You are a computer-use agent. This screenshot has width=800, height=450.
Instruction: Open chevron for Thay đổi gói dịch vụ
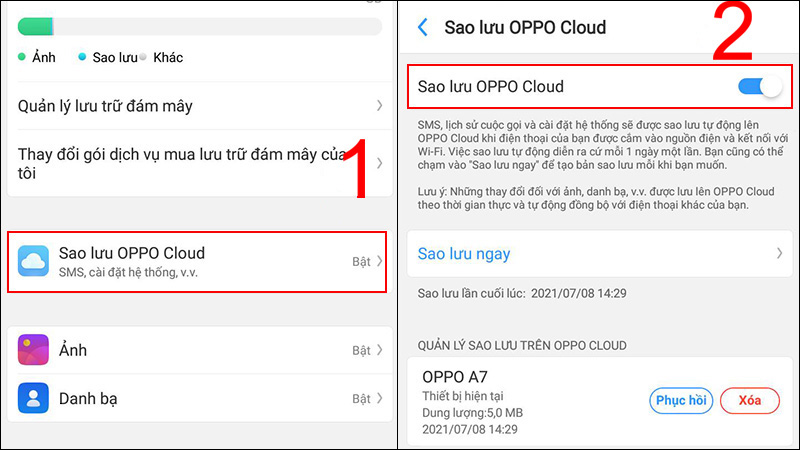379,163
